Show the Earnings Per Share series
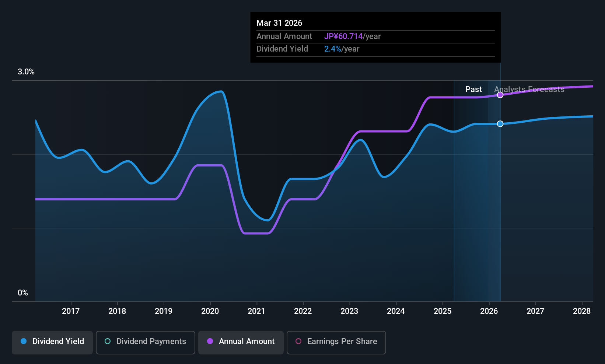605x364 pixels. [336, 342]
